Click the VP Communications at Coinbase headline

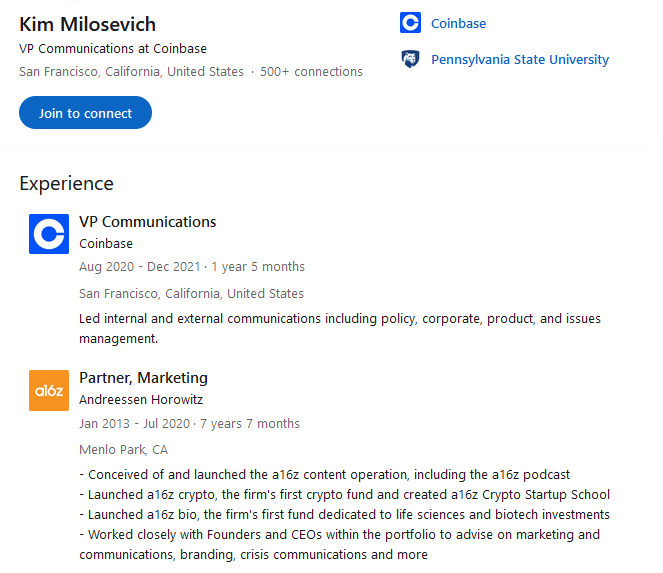[113, 49]
